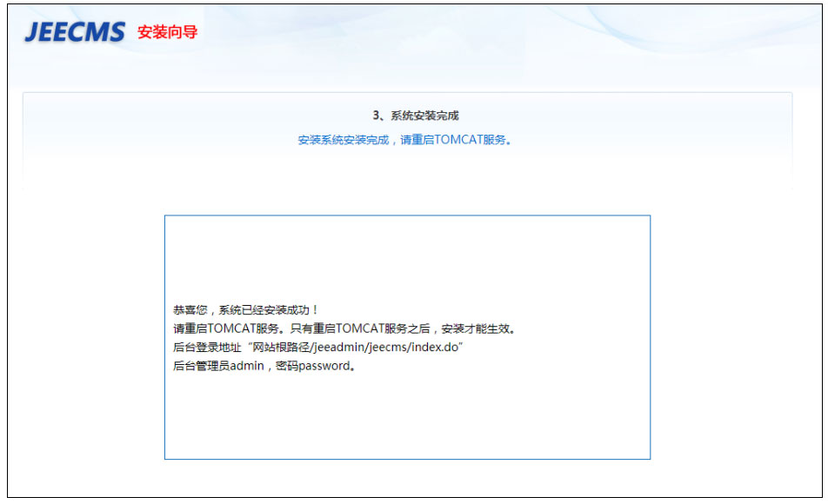Click the blue 安装系统安装完成 notice text

coord(343,140)
